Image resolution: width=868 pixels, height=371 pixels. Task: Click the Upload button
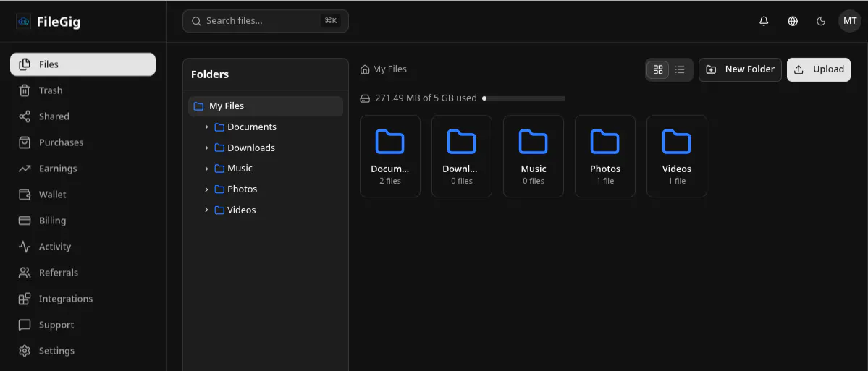(819, 69)
